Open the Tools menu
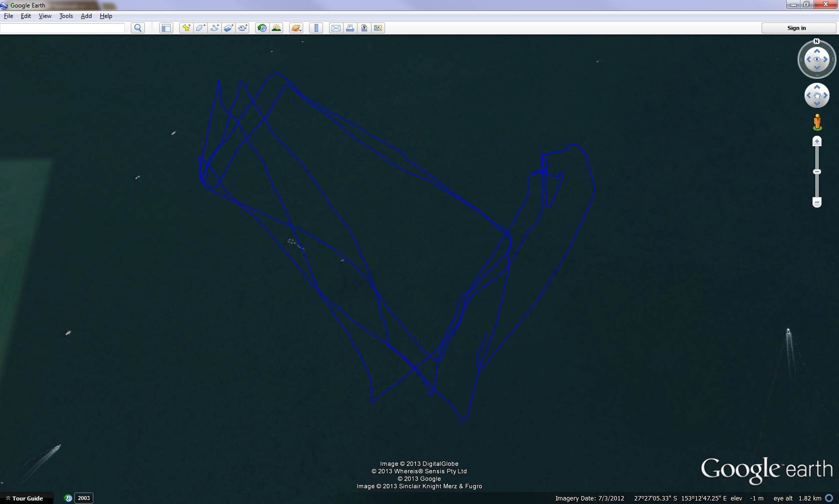 click(66, 16)
